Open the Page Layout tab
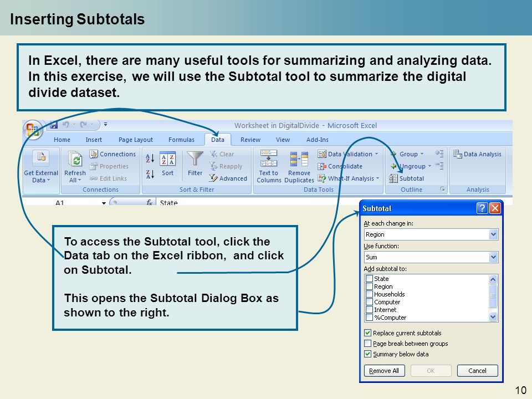 coord(136,140)
